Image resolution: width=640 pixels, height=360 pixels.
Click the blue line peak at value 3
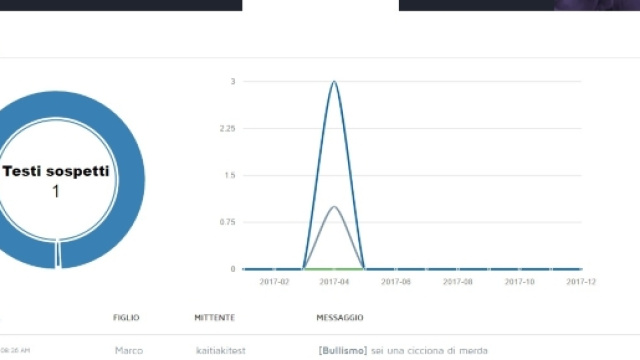tap(334, 82)
